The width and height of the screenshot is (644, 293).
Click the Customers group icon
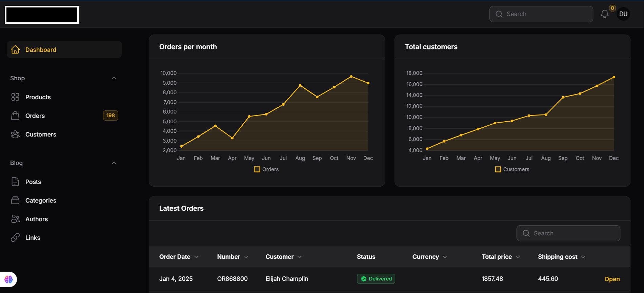click(x=15, y=134)
